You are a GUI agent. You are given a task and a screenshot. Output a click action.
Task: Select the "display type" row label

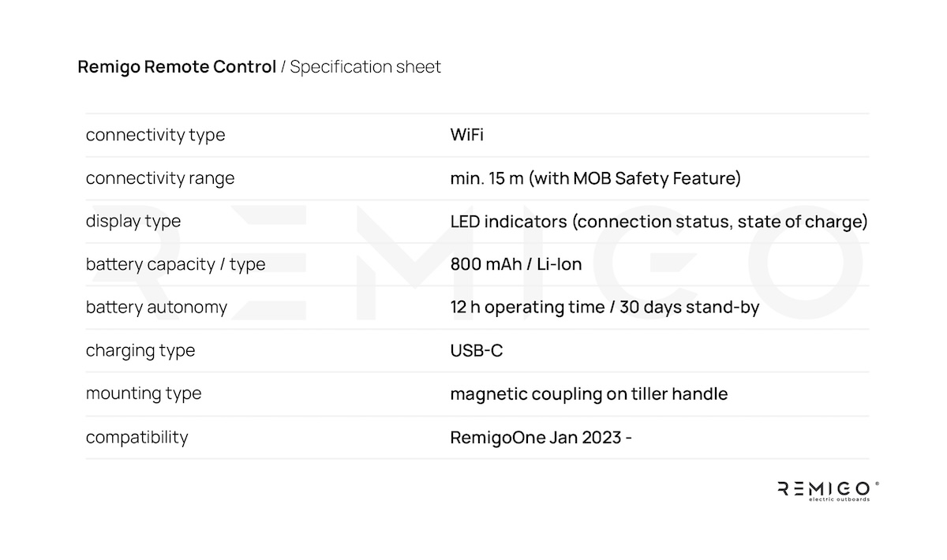tap(133, 222)
